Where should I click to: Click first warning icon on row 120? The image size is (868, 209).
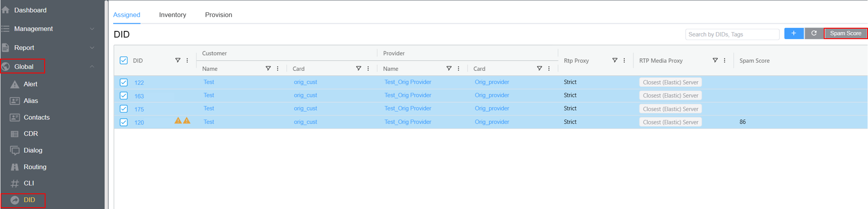178,120
